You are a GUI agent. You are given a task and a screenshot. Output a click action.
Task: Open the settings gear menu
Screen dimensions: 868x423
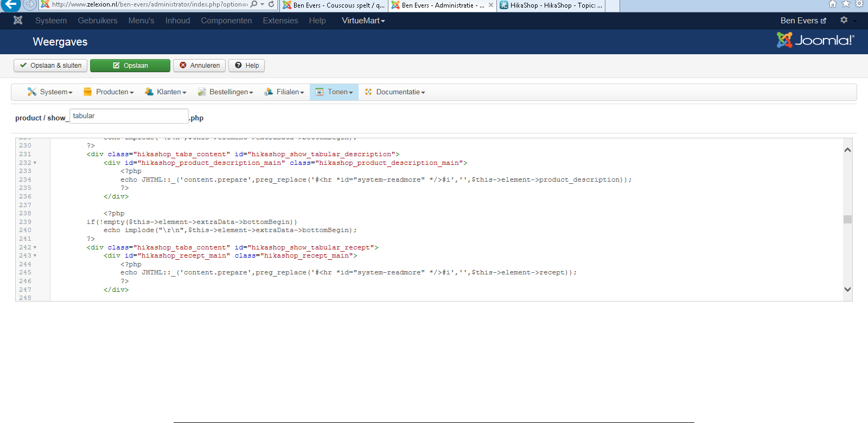pyautogui.click(x=844, y=20)
